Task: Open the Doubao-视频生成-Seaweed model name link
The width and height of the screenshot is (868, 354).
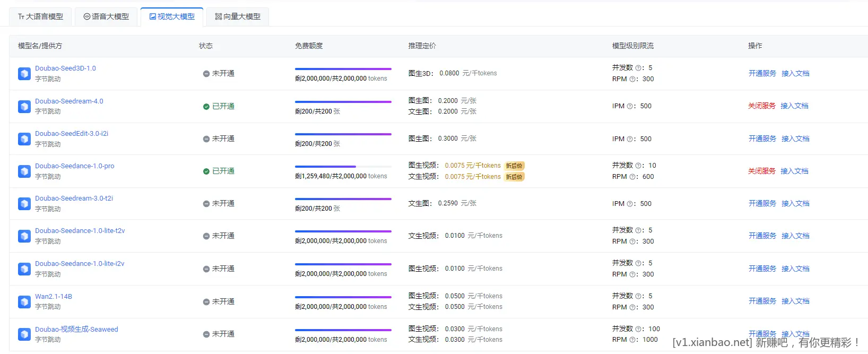Action: [76, 330]
